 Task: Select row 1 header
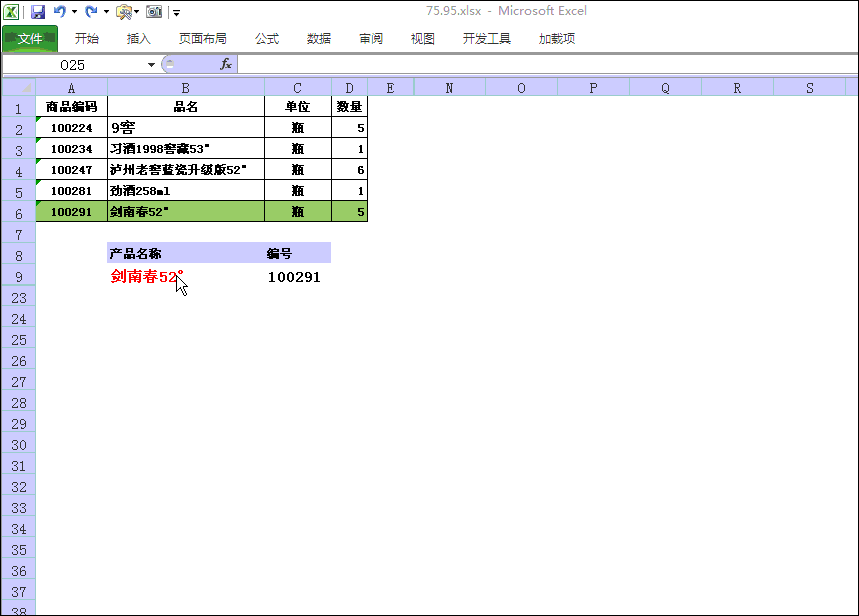click(x=19, y=109)
